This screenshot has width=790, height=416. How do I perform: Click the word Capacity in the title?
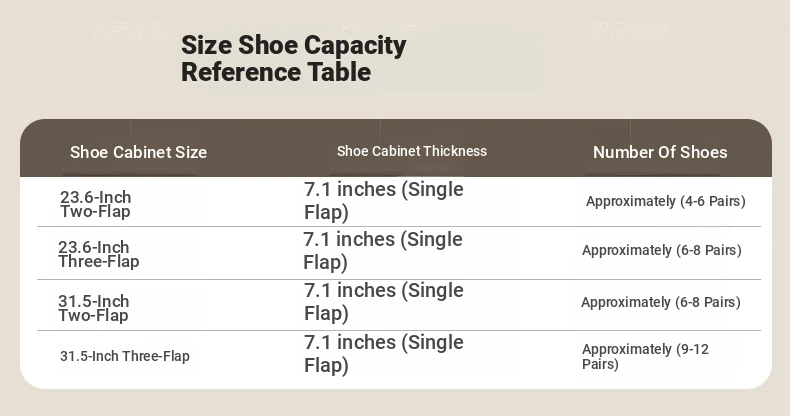[x=355, y=46]
